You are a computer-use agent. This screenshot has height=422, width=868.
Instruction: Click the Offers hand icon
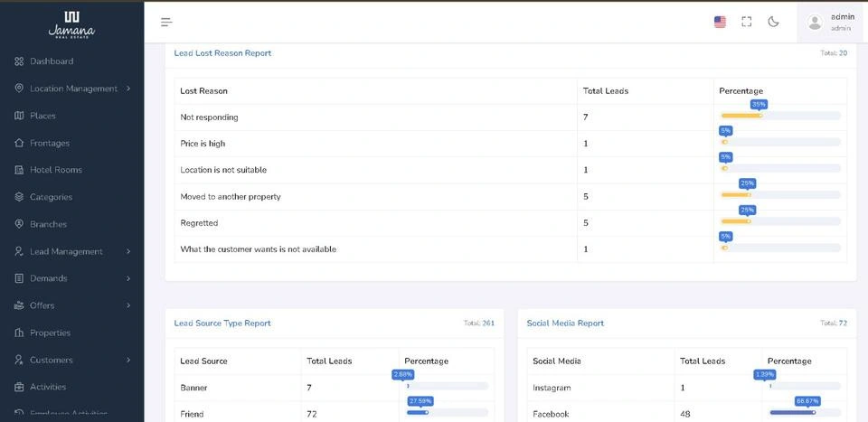click(x=19, y=305)
